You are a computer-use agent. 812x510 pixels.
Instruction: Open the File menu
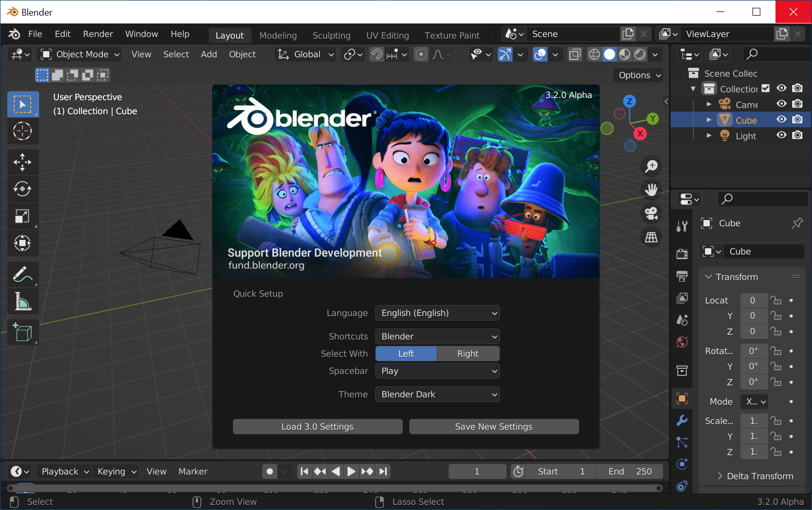point(35,34)
